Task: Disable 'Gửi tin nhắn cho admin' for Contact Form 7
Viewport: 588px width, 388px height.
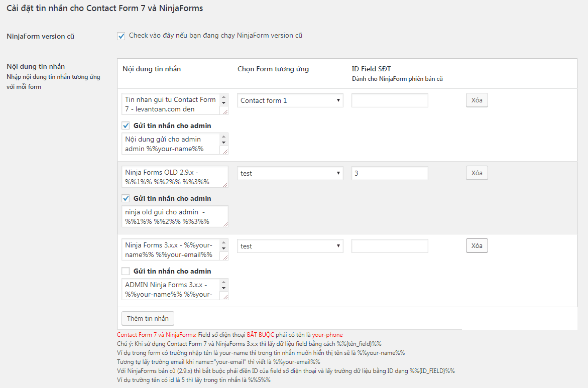Action: point(125,125)
